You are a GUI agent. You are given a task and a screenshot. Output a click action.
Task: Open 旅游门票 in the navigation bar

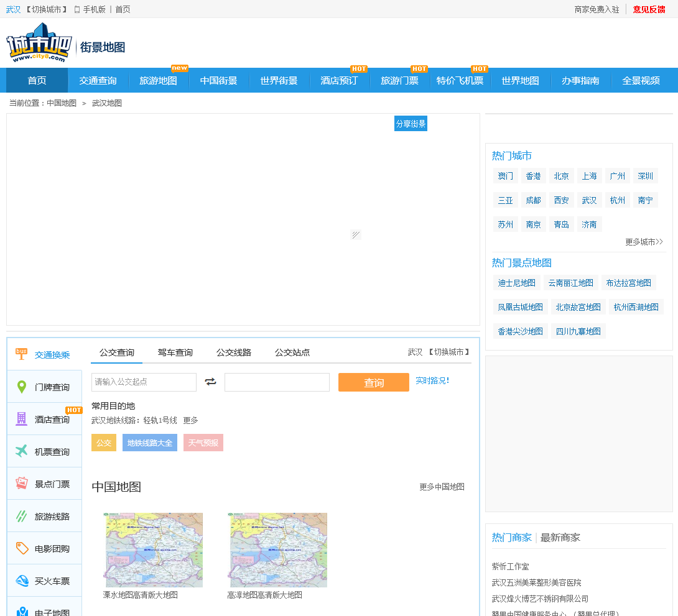pyautogui.click(x=399, y=80)
